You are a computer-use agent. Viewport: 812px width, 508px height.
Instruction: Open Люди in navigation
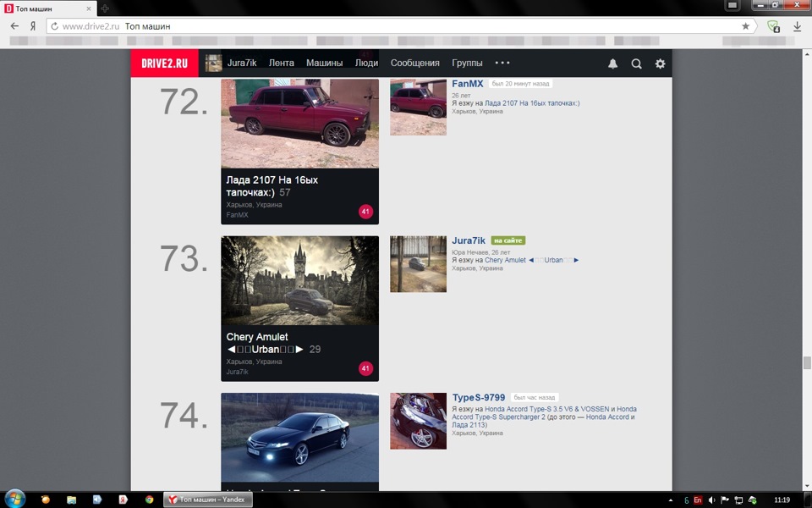point(366,63)
